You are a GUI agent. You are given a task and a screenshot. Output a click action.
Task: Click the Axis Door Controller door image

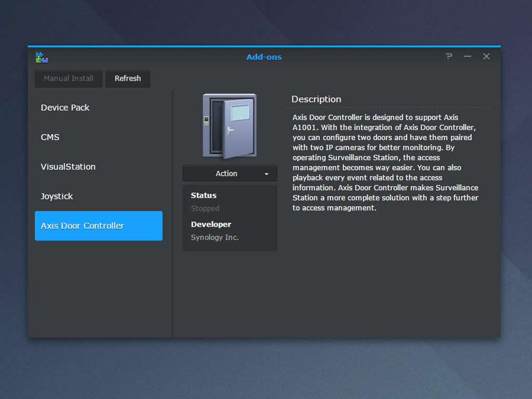point(230,126)
